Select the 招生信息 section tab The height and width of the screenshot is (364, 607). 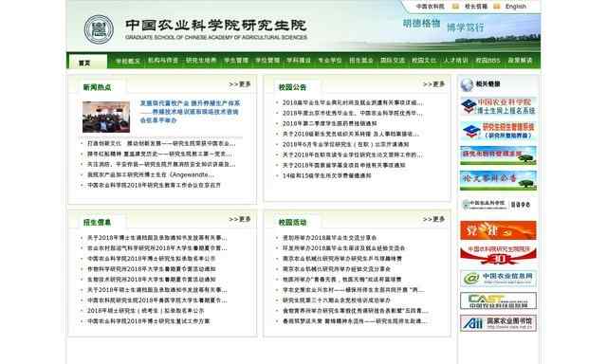(x=97, y=223)
